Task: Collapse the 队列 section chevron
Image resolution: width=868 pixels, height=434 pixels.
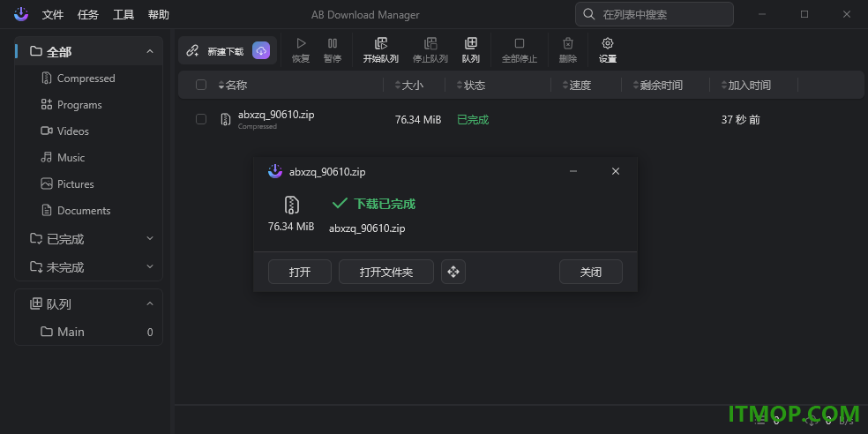Action: coord(149,304)
